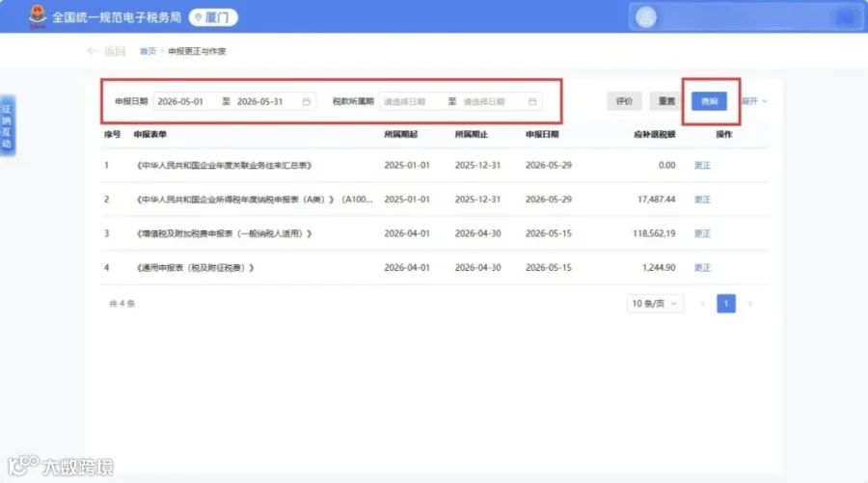
Task: Click the previous page arrow
Action: pos(702,304)
